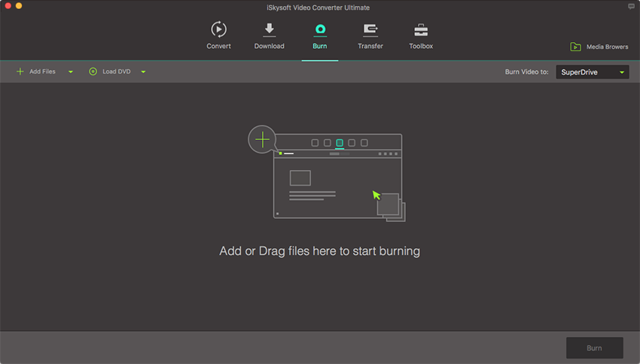Click the Media Browsers folder icon
Image resolution: width=640 pixels, height=364 pixels.
tap(575, 47)
